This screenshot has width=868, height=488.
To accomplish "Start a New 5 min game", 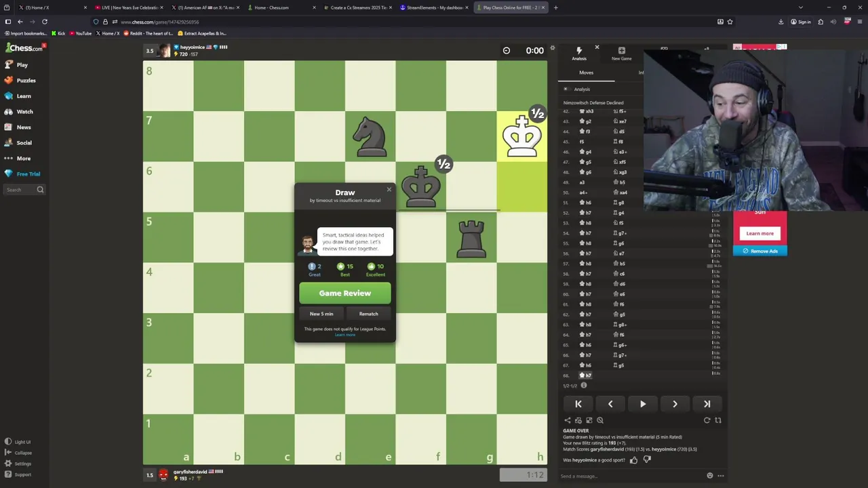I will 321,314.
